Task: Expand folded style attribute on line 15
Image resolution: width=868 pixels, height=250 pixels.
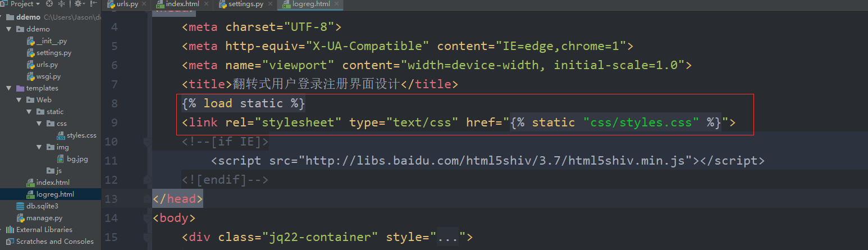Action: pos(447,237)
